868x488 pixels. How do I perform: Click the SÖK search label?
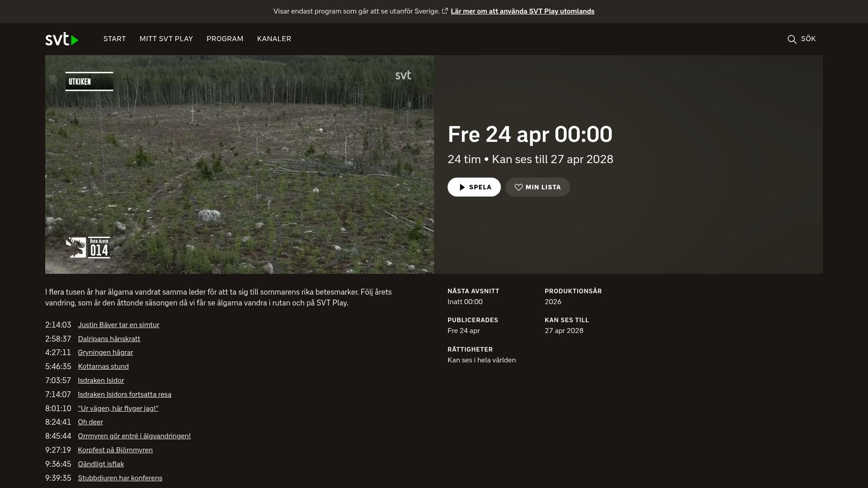coord(808,39)
